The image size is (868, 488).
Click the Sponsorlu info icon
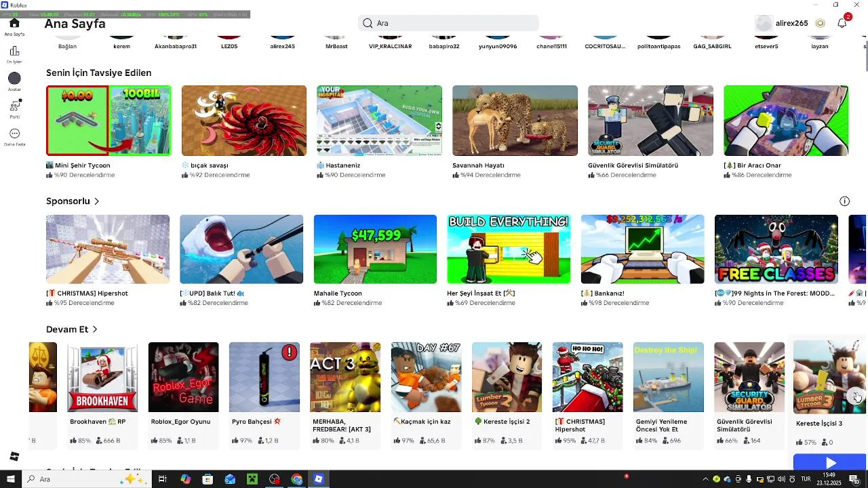click(844, 201)
